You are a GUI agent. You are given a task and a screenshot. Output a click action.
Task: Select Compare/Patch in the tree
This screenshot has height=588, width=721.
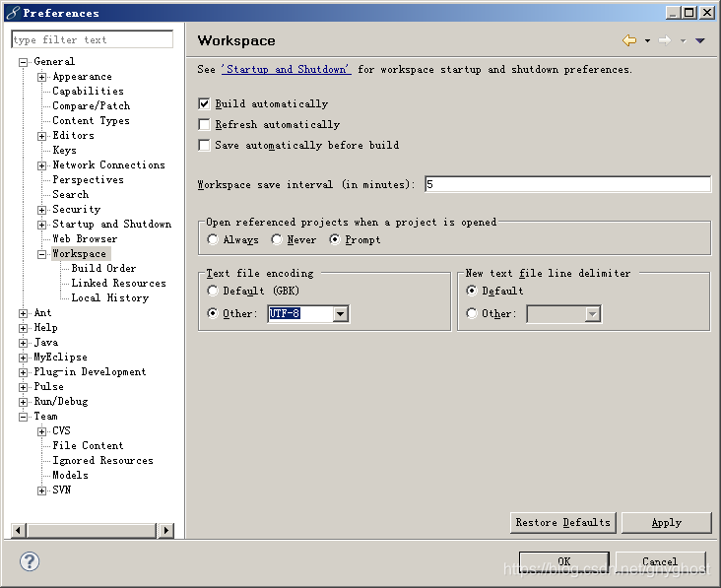(91, 105)
